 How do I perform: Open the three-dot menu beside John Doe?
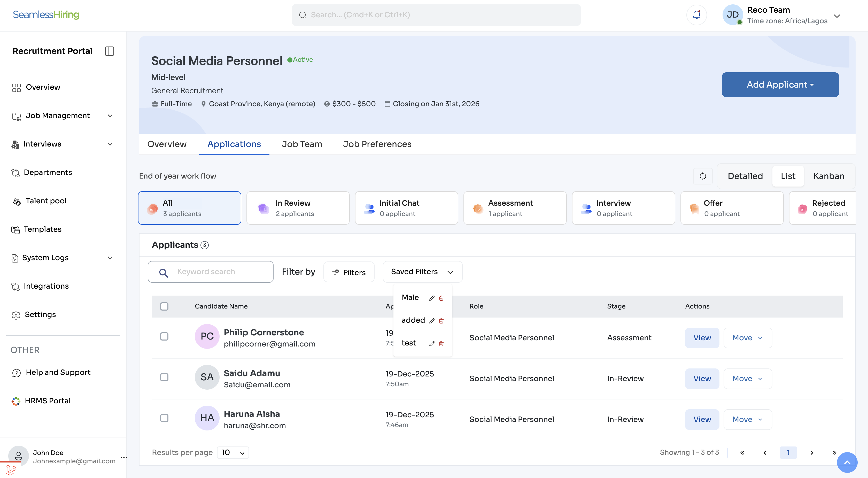[x=124, y=457]
